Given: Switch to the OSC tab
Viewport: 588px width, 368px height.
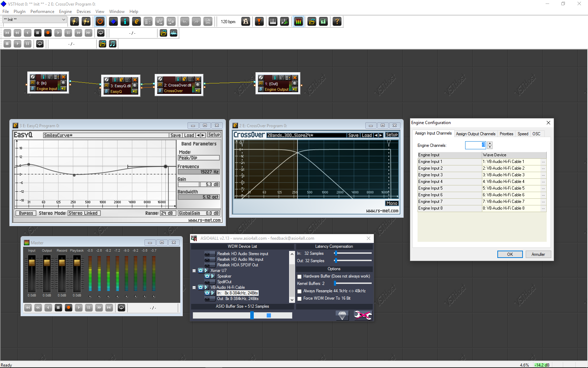Looking at the screenshot, I should [536, 134].
